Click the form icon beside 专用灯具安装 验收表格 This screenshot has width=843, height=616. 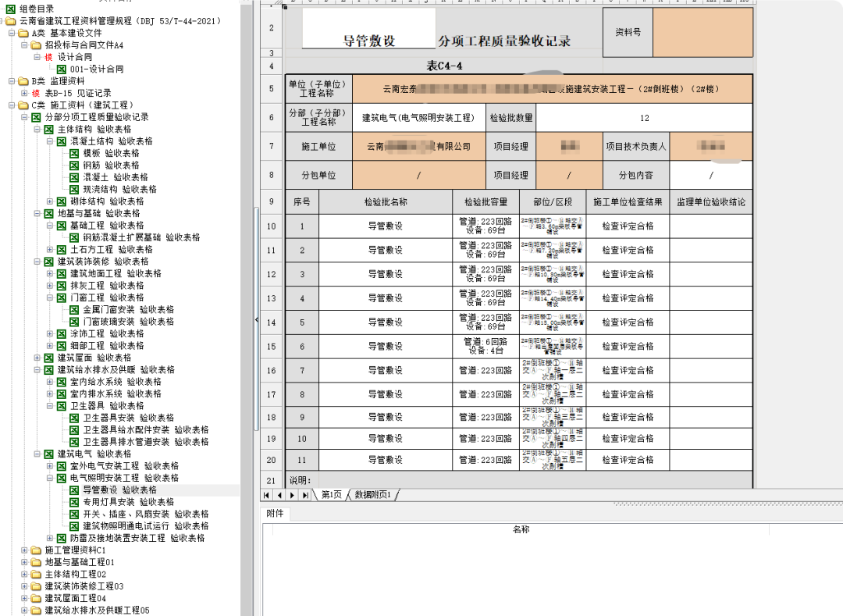click(74, 502)
